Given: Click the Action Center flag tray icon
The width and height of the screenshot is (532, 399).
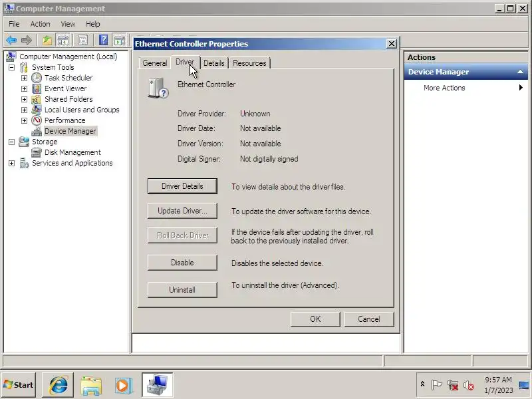Looking at the screenshot, I should click(436, 385).
